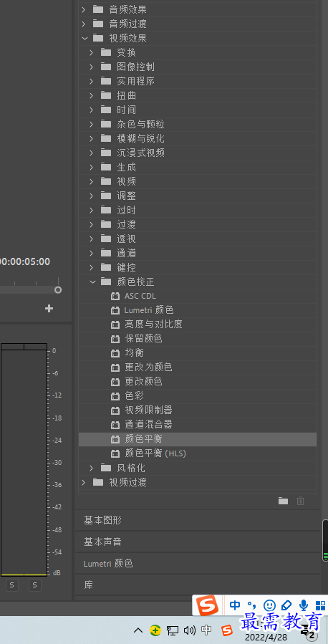The width and height of the screenshot is (328, 644).
Task: Open the Sogou skin eraser icon
Action: [x=286, y=605]
